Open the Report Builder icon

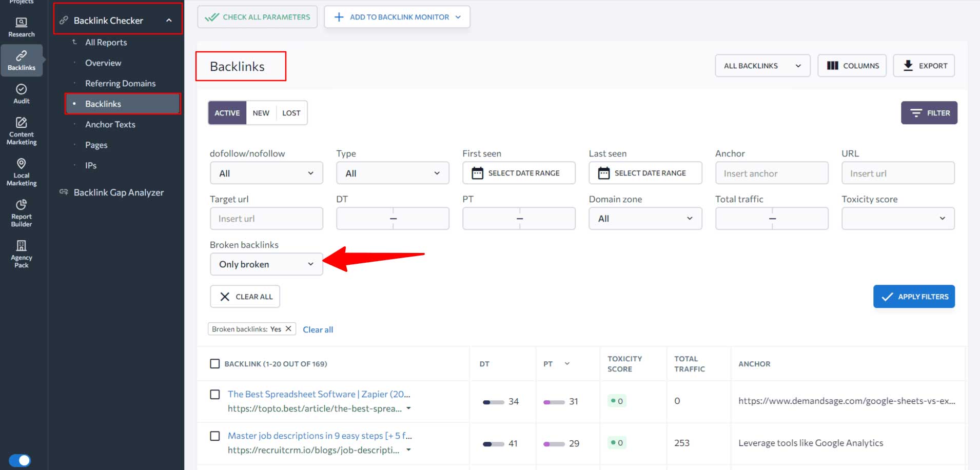pos(21,204)
